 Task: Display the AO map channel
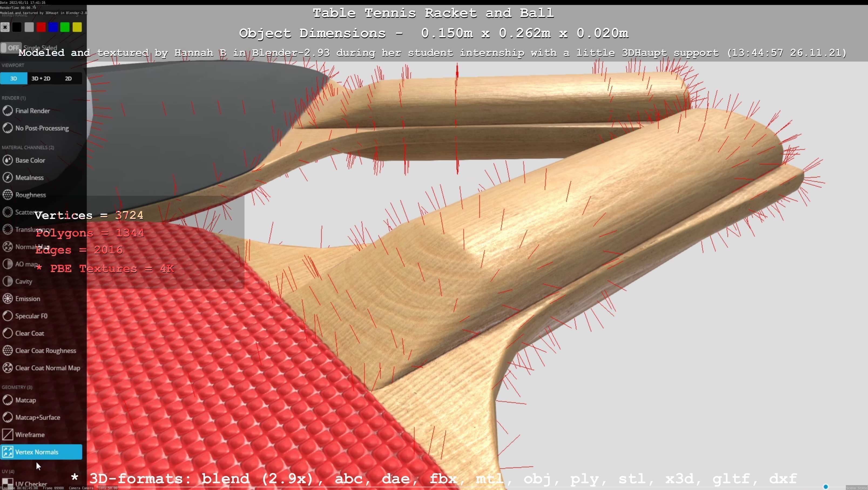tap(20, 264)
